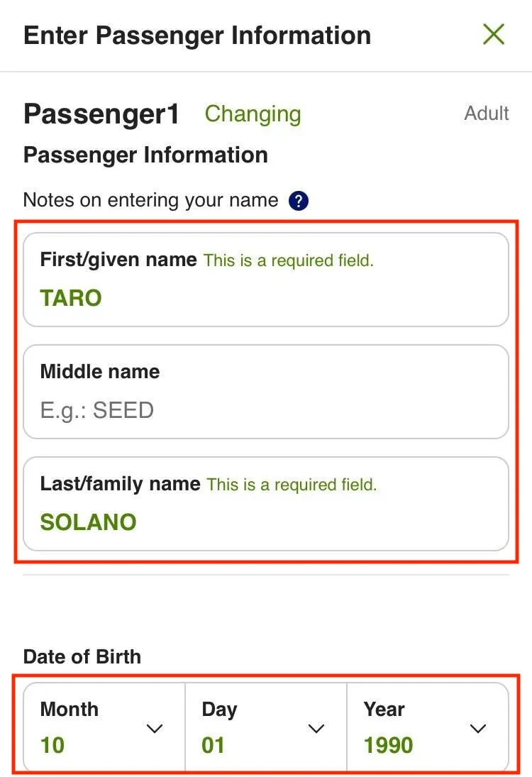Focus the Middle name input field

[266, 392]
